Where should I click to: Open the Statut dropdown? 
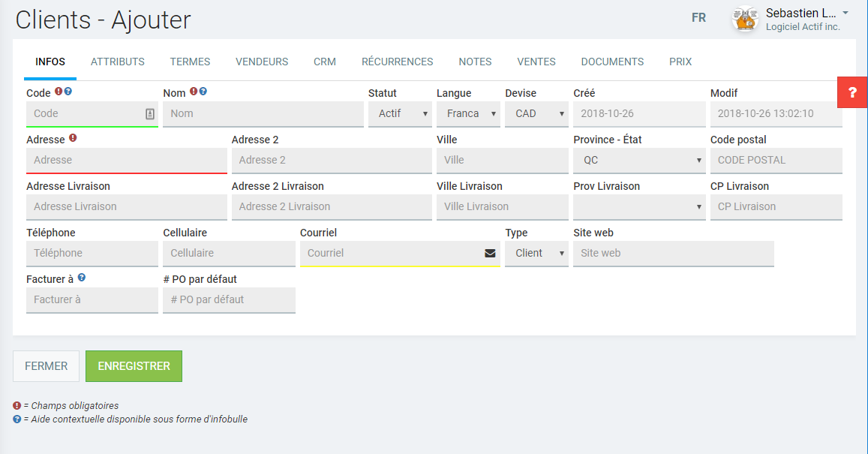400,114
